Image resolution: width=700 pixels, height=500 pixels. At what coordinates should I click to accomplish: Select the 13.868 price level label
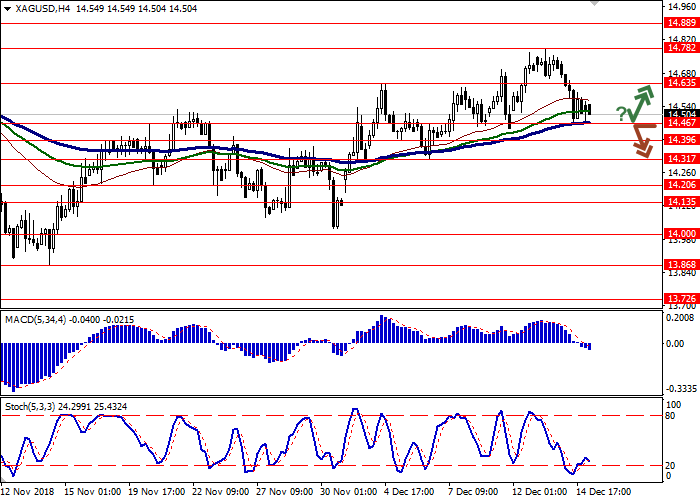(681, 265)
